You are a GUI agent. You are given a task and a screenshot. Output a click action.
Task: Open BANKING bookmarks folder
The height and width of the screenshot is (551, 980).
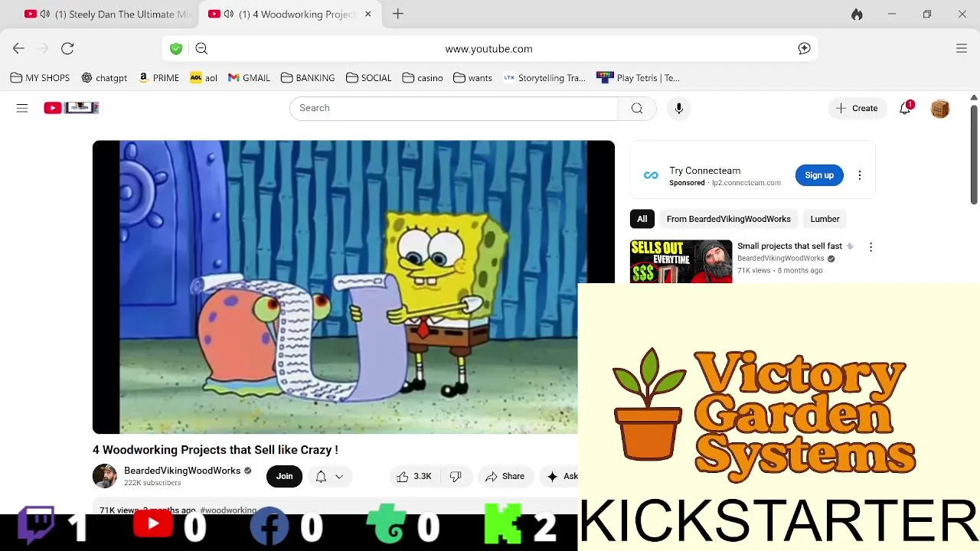pyautogui.click(x=308, y=78)
